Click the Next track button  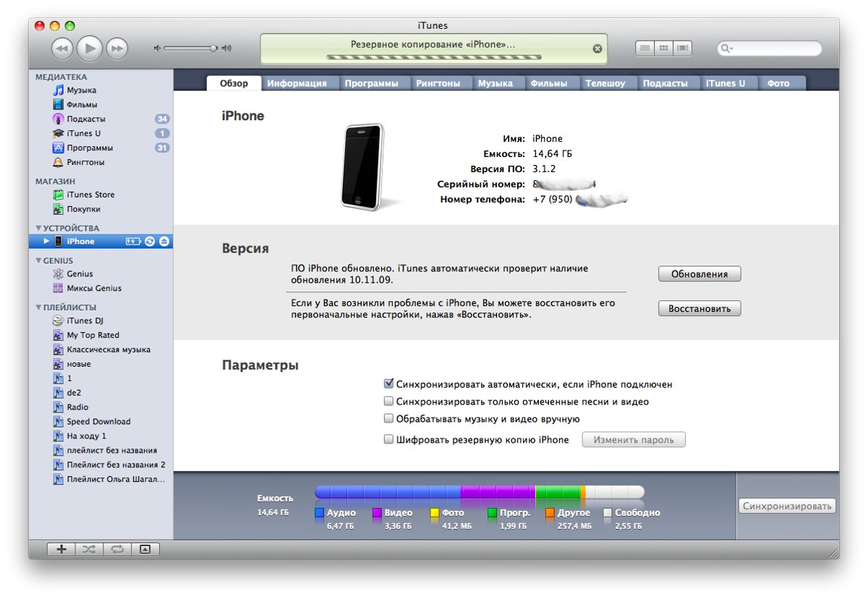117,48
